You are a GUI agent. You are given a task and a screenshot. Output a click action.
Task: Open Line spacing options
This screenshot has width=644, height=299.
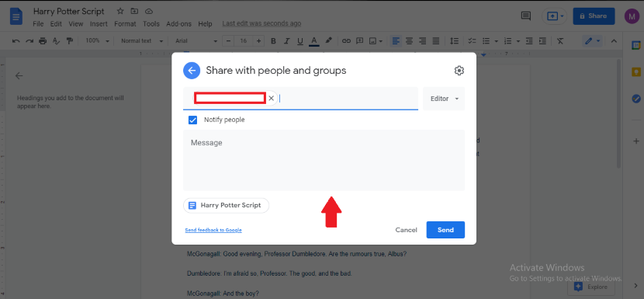tap(454, 40)
